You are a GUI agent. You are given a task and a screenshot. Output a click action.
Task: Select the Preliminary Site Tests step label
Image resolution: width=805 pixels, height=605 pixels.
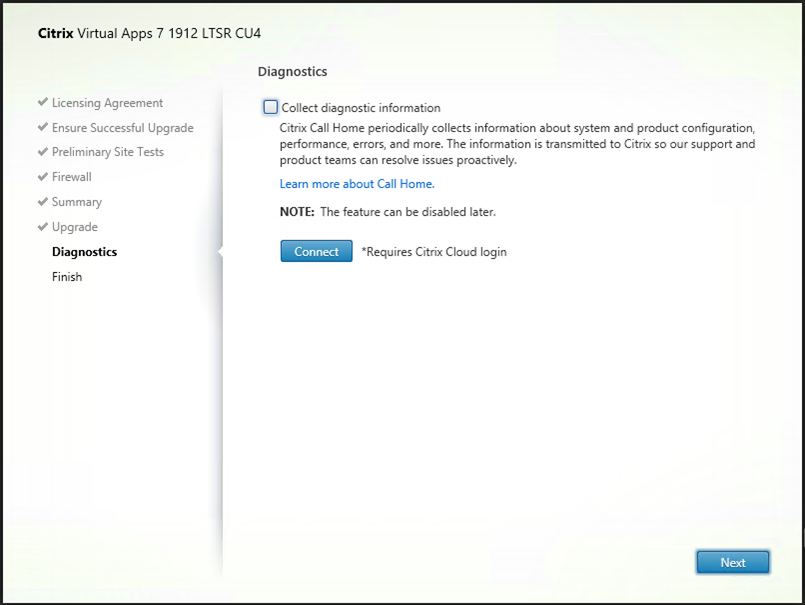[108, 152]
